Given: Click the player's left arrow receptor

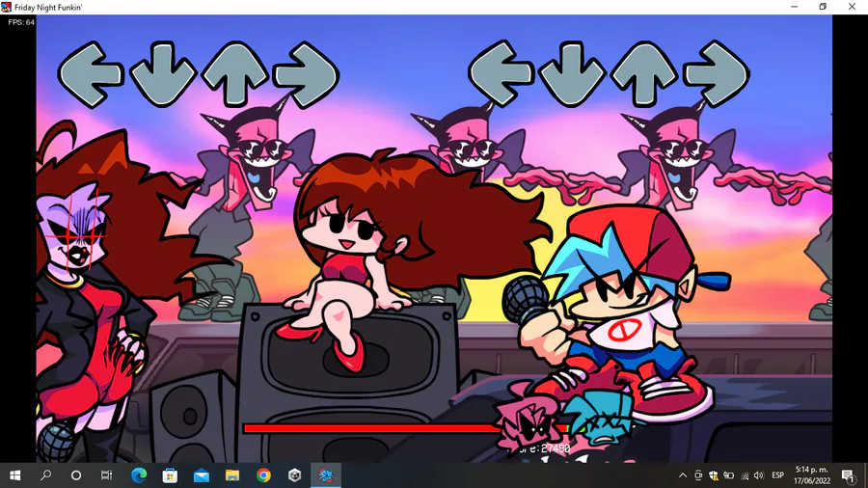Looking at the screenshot, I should (x=502, y=73).
